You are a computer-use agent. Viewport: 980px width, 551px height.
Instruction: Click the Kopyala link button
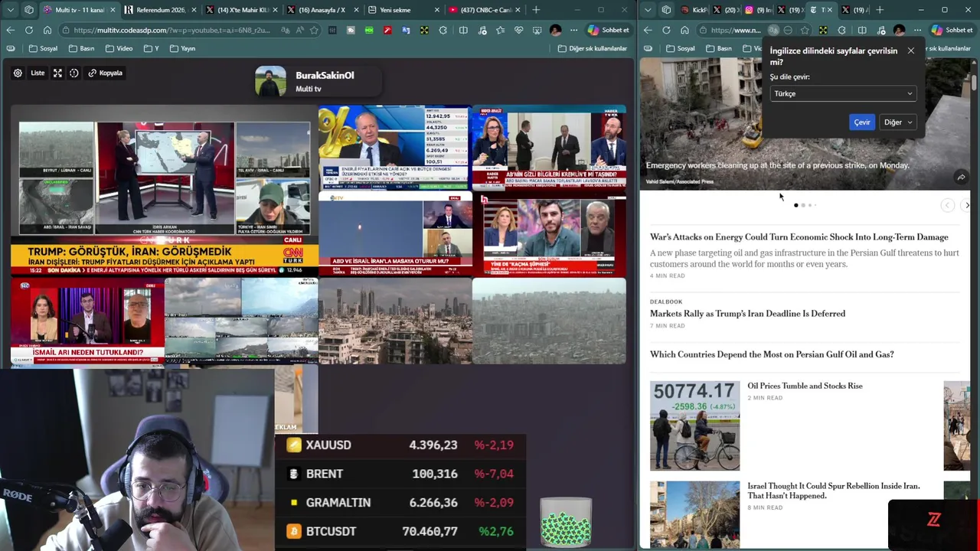point(106,73)
